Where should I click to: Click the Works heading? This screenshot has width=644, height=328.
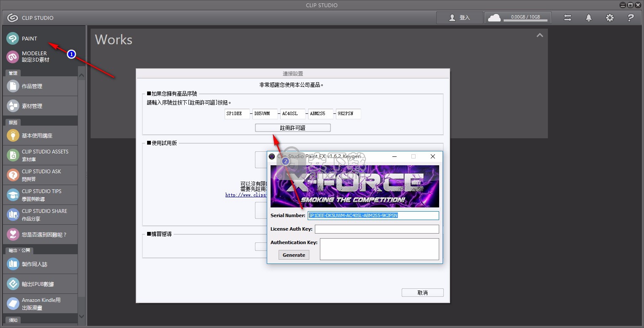(x=114, y=40)
